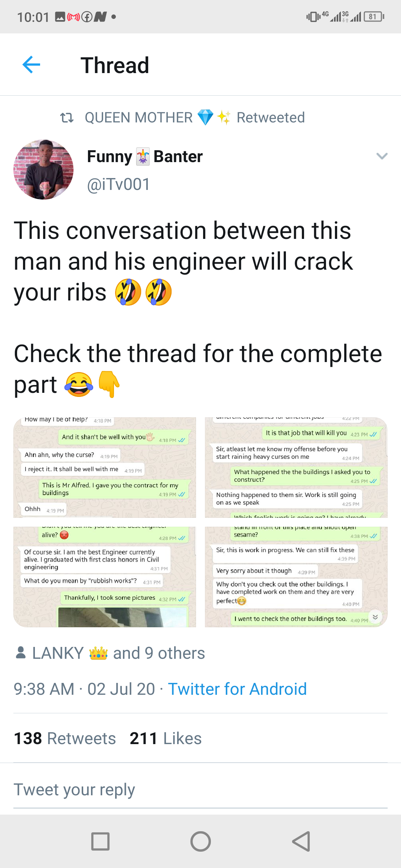Tap the back arrow icon
The image size is (401, 868).
point(31,65)
